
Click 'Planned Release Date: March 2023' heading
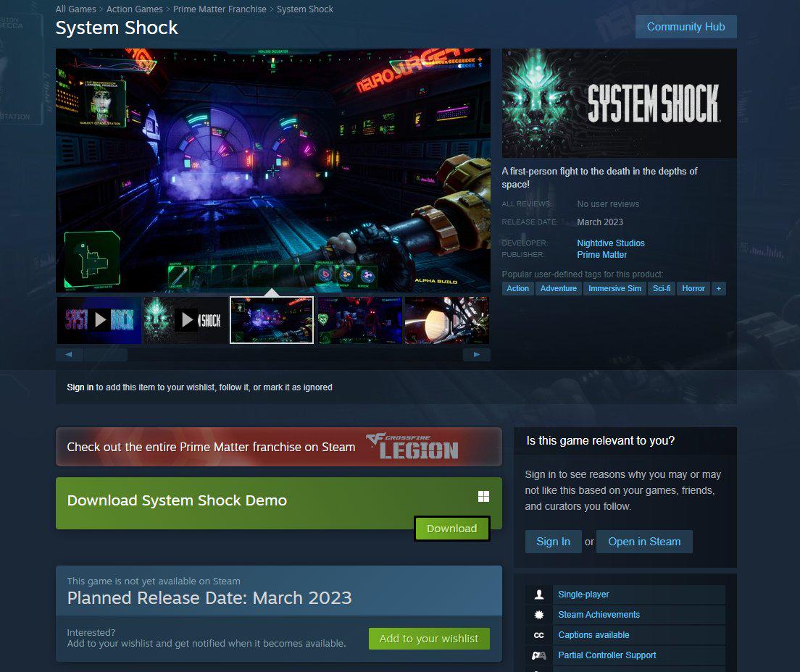point(209,597)
